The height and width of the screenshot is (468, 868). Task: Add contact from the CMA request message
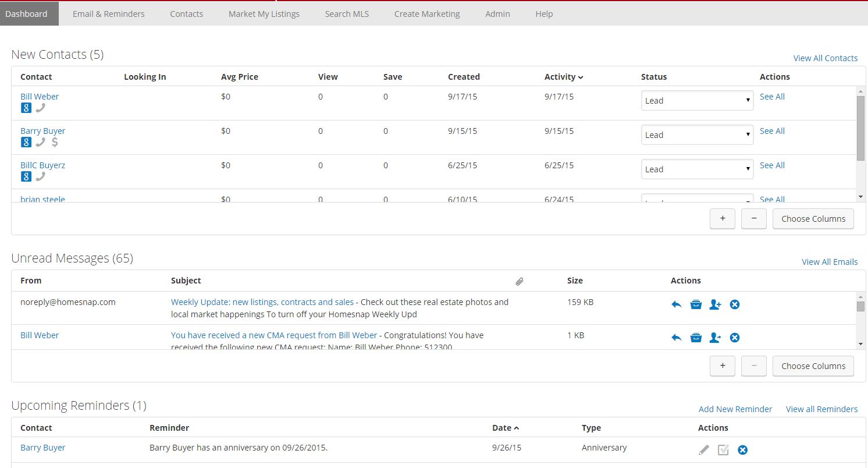pyautogui.click(x=715, y=338)
